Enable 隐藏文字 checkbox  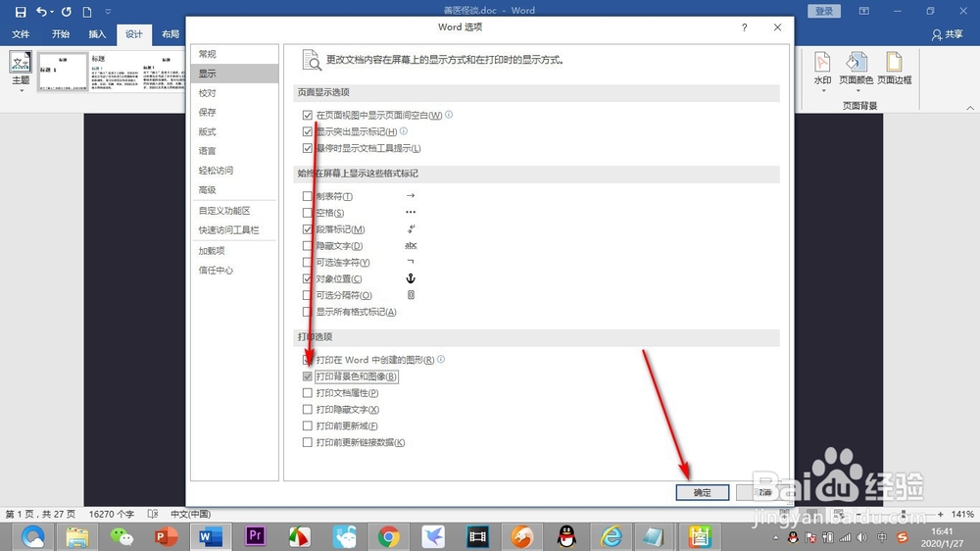(307, 246)
